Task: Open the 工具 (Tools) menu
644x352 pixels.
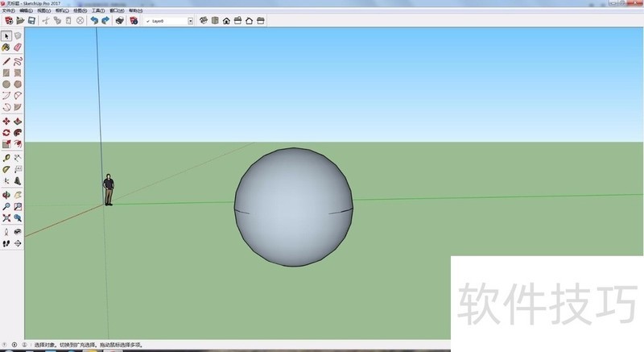Action: [x=97, y=10]
